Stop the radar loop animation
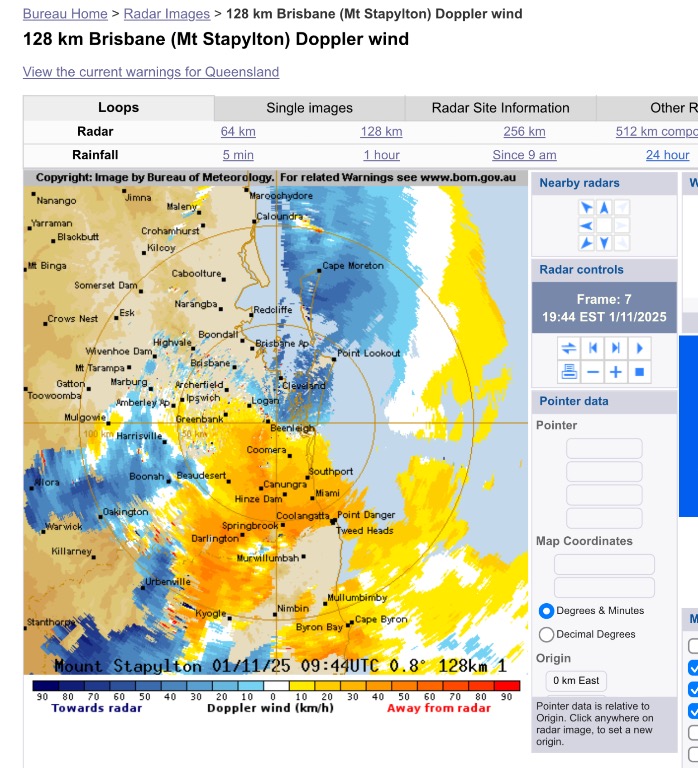698x768 pixels. tap(640, 372)
